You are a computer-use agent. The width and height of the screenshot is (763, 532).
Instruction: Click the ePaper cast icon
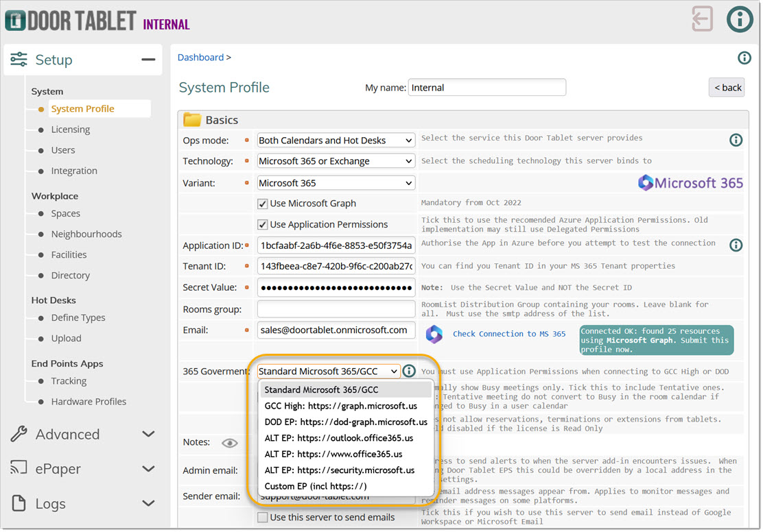click(x=19, y=468)
